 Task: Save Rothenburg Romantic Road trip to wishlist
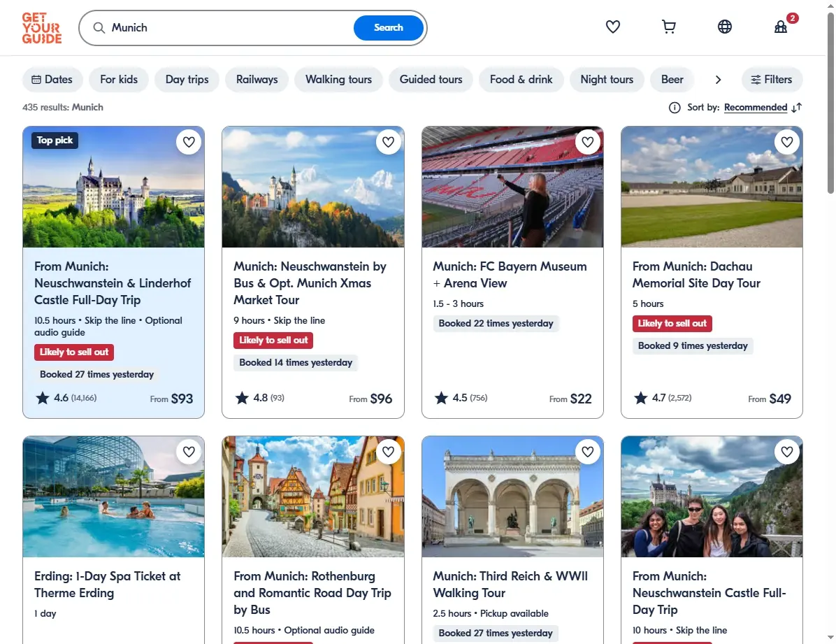(x=388, y=452)
